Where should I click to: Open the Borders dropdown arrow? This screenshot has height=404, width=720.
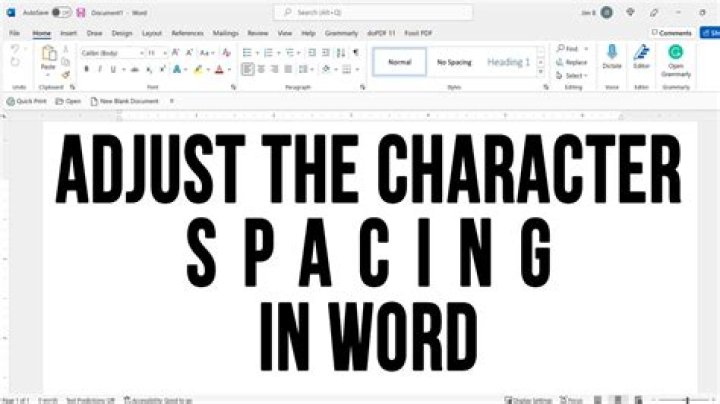coord(357,70)
